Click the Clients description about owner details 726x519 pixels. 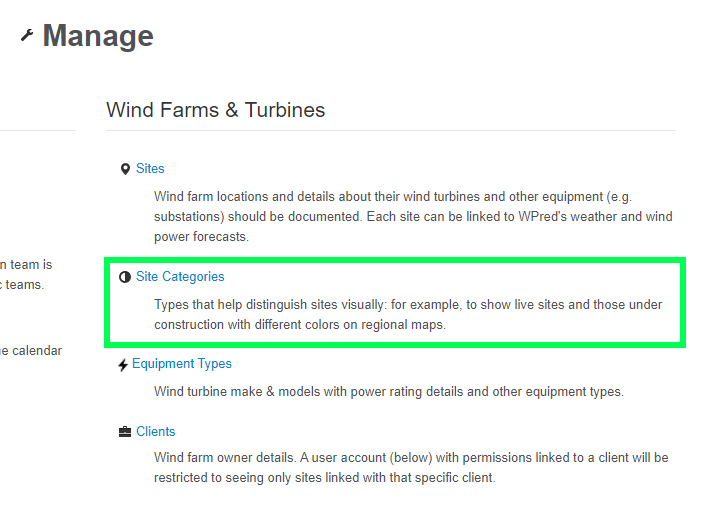(411, 468)
